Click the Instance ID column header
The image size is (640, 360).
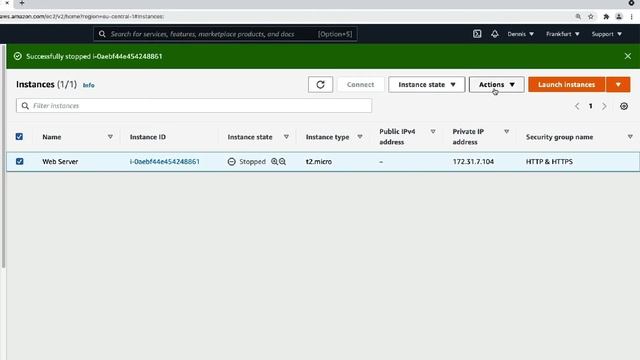click(x=148, y=137)
